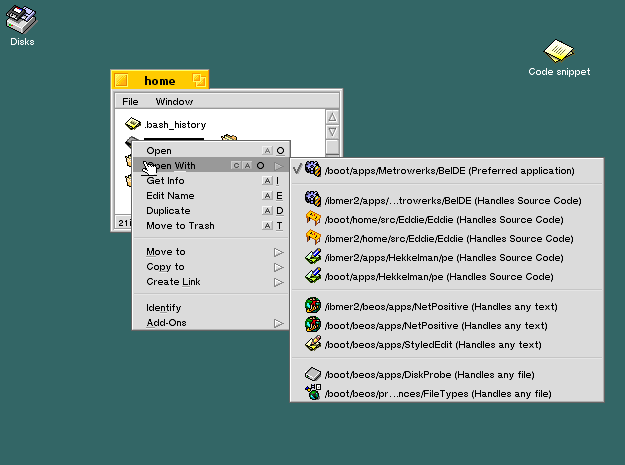Viewport: 625px width, 465px height.
Task: Select Open With in the context menu
Action: [x=210, y=165]
